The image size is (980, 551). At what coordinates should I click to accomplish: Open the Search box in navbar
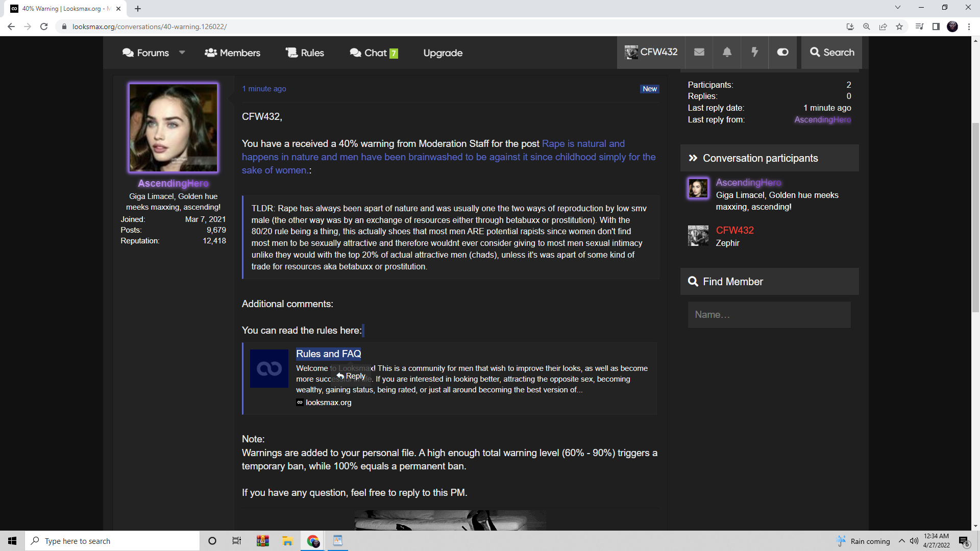tap(832, 52)
